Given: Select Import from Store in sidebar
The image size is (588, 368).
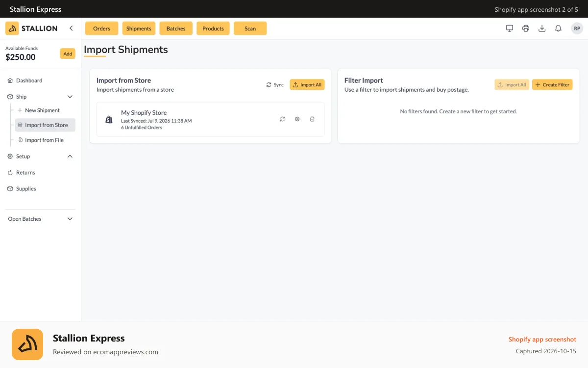Looking at the screenshot, I should (x=45, y=125).
